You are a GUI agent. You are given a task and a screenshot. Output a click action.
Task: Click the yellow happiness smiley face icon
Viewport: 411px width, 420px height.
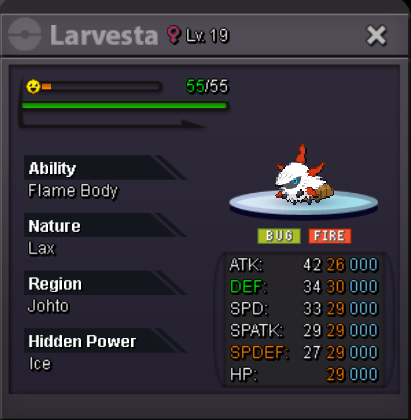(x=33, y=87)
